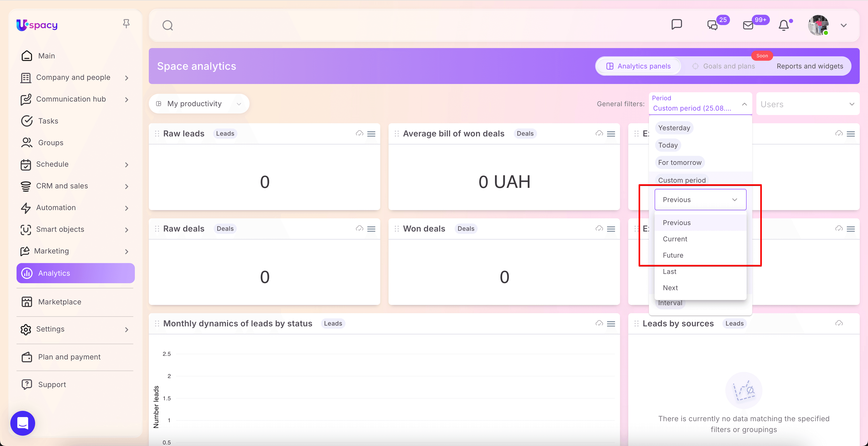Choose the For tomorrow period chip

point(680,163)
